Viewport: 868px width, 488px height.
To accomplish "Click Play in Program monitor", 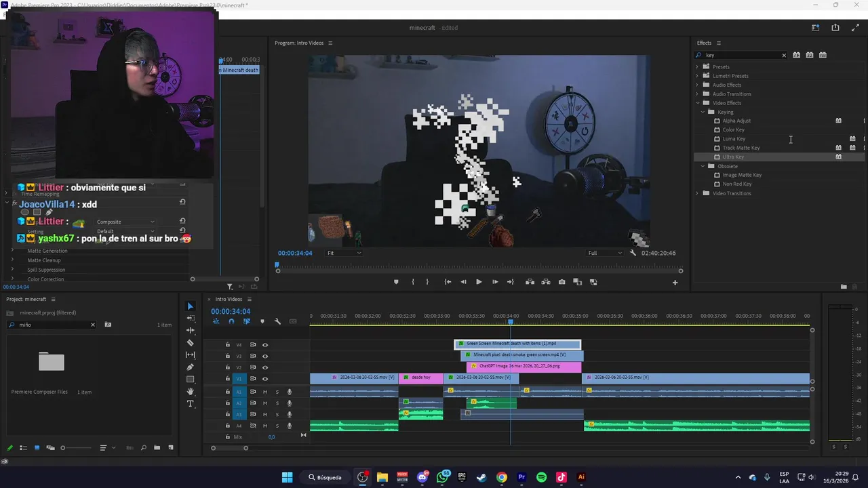I will pos(479,282).
